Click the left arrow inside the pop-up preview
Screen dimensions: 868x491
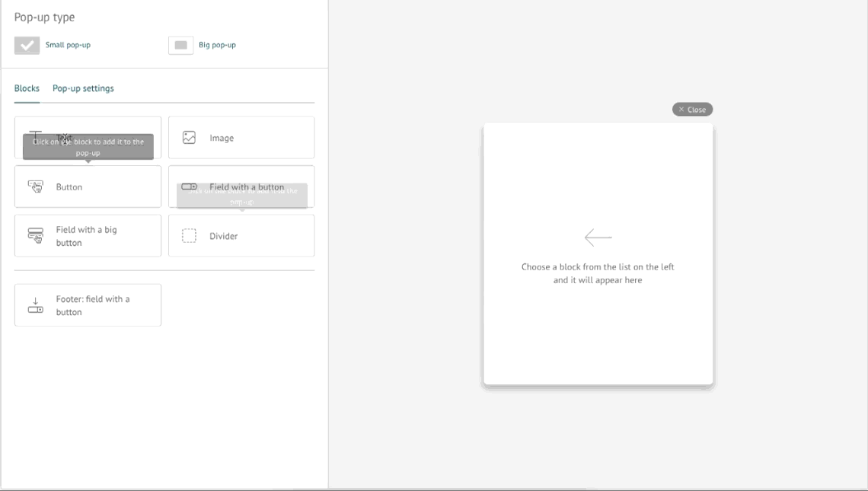(598, 237)
